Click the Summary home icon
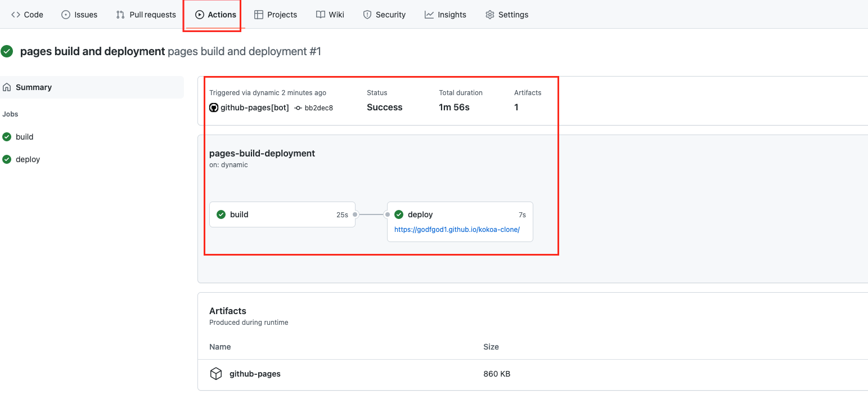The image size is (868, 407). [7, 87]
